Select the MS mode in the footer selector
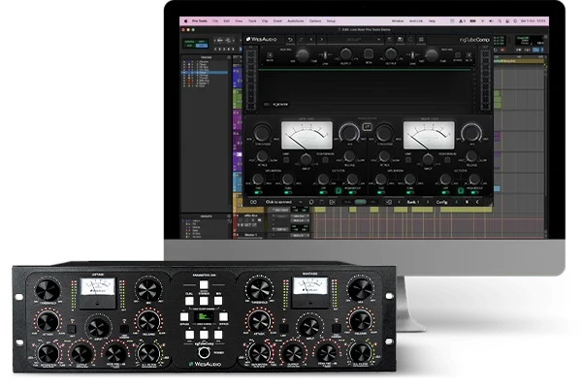 point(372,202)
